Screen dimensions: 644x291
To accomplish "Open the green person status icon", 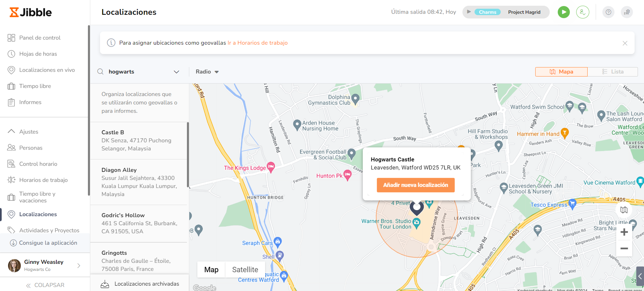I will coord(582,12).
